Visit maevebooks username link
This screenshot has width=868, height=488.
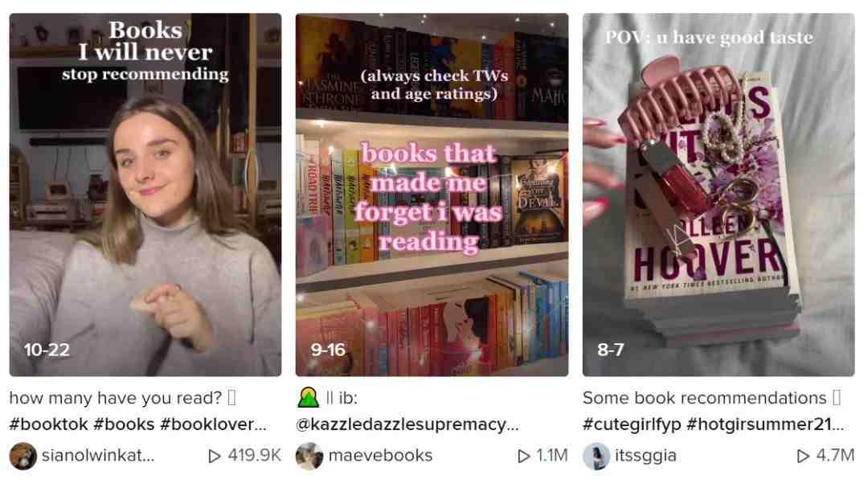[380, 455]
